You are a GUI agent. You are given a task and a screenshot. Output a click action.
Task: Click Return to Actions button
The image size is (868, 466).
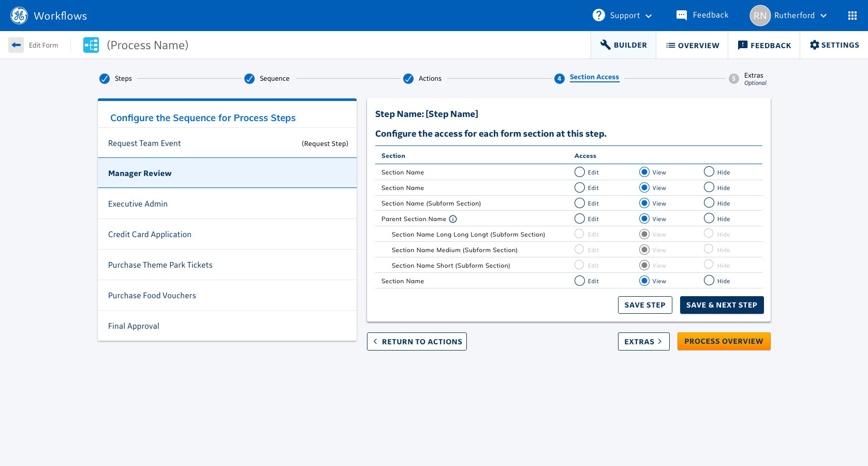(417, 342)
